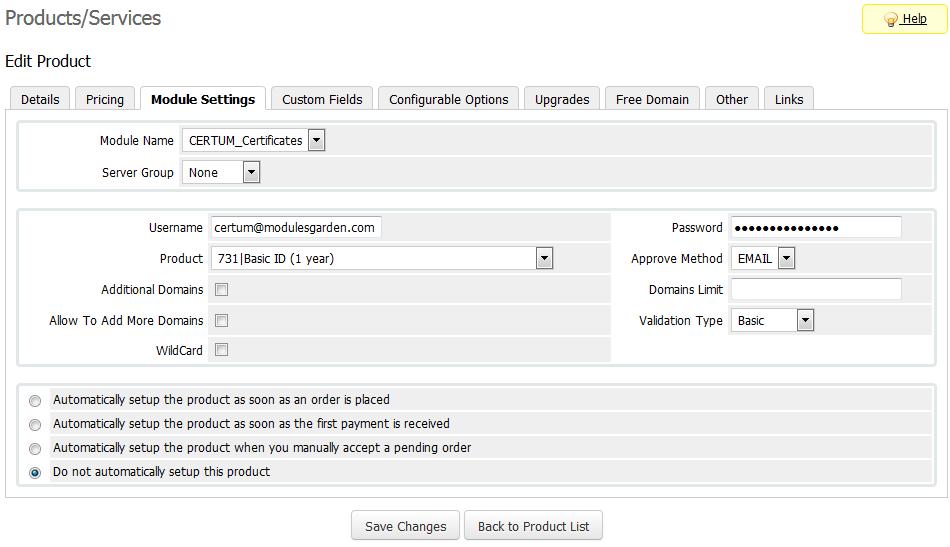Select setup when manually accepting pending order
The width and height of the screenshot is (950, 547).
coord(35,449)
